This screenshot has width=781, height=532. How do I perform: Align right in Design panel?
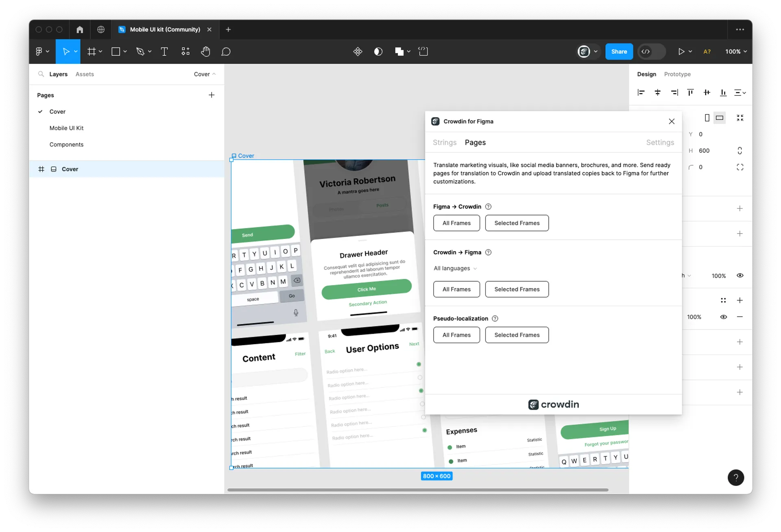tap(674, 93)
